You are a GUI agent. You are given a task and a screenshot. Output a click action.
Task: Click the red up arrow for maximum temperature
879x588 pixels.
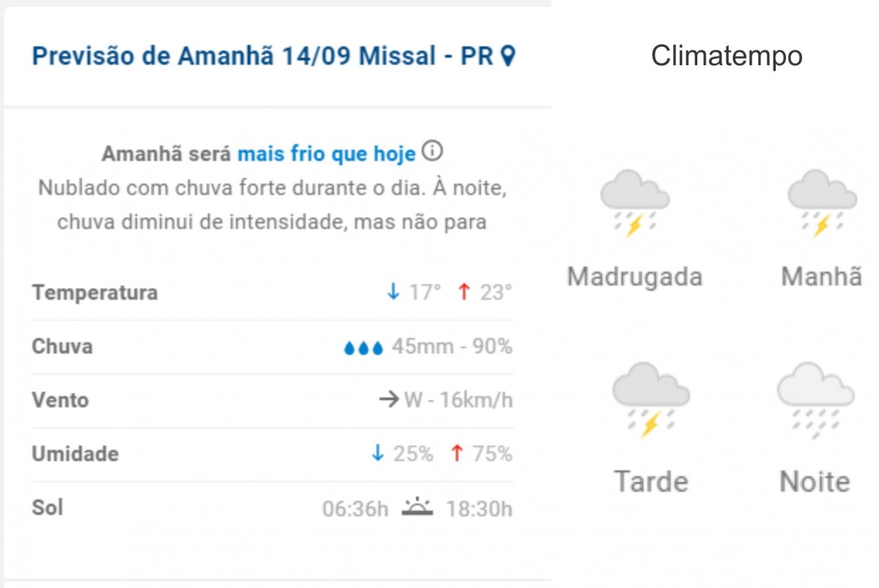point(463,292)
